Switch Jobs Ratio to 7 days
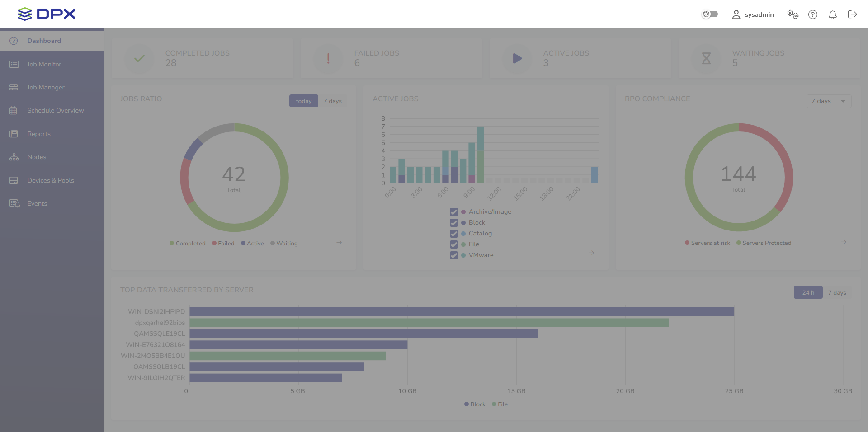 click(332, 101)
